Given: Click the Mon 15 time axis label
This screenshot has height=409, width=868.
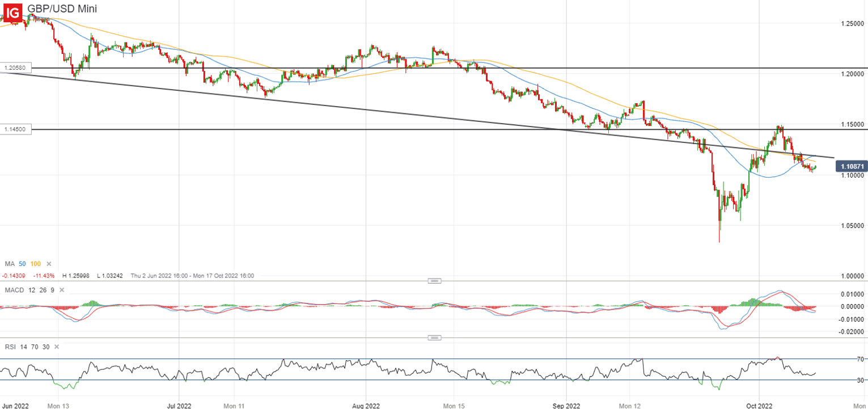Looking at the screenshot, I should click(x=454, y=406).
